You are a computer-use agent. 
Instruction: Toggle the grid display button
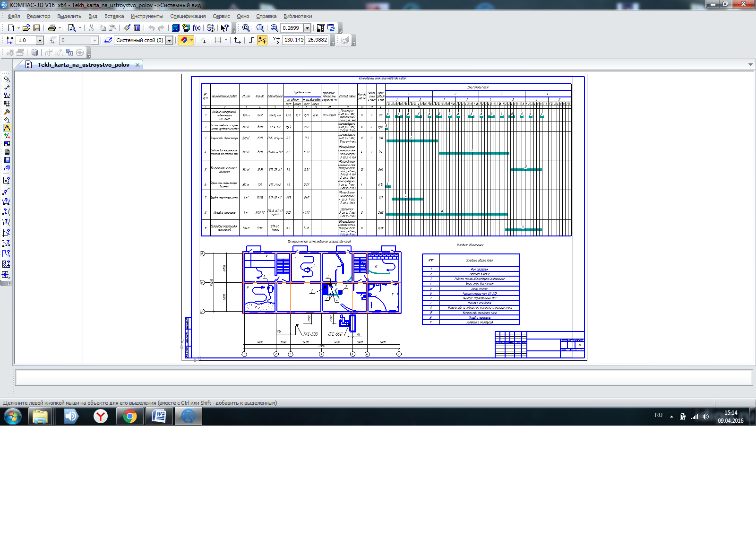click(x=218, y=40)
